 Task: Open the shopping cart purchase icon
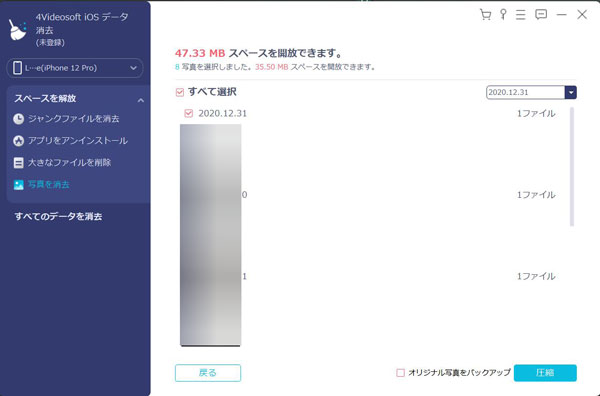click(x=485, y=15)
